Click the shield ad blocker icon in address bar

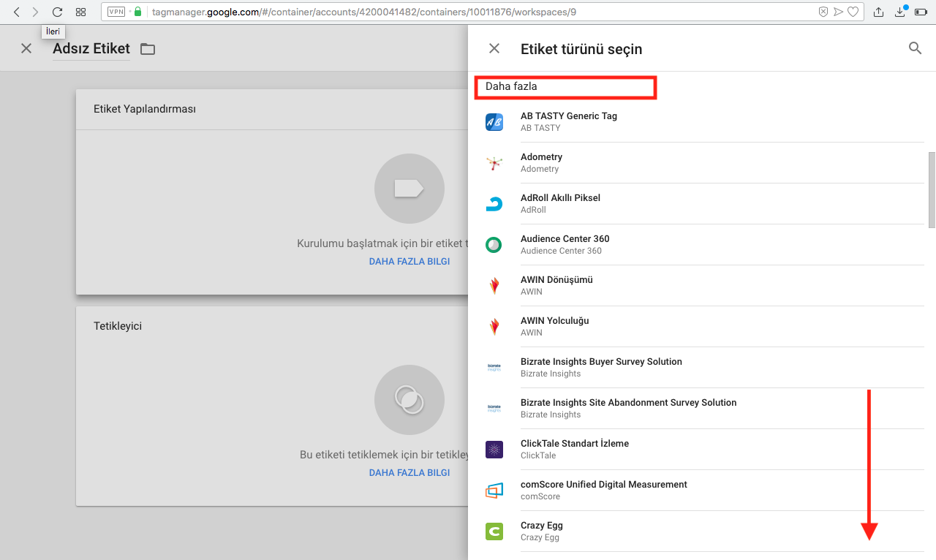(x=823, y=12)
